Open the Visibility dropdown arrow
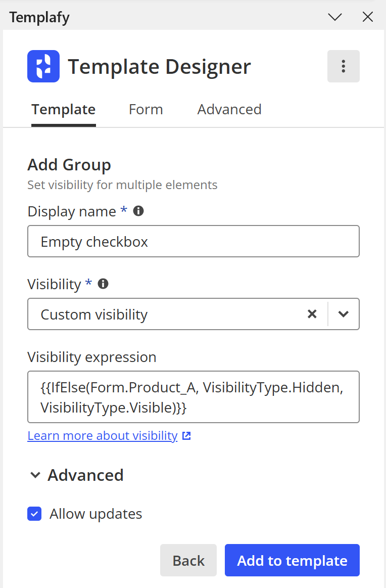386x588 pixels. pyautogui.click(x=343, y=314)
